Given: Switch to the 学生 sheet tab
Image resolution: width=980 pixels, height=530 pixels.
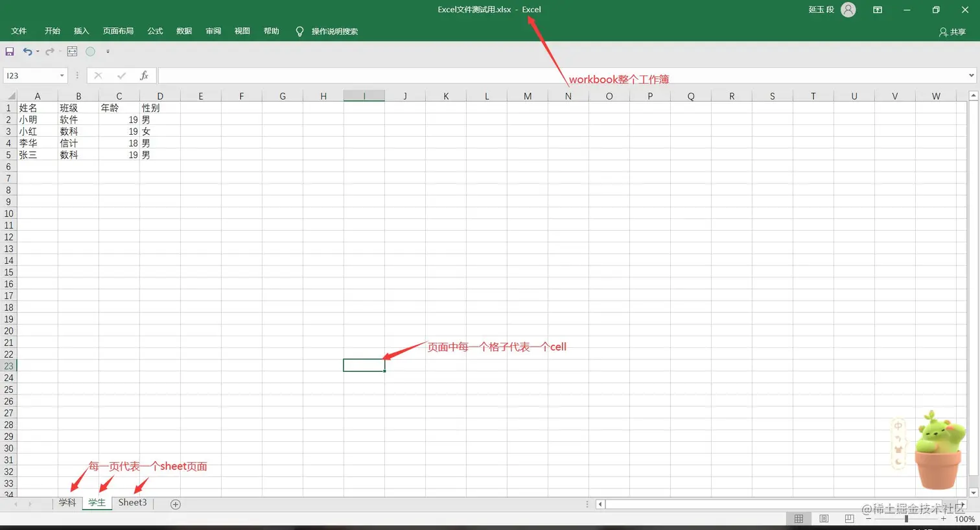Looking at the screenshot, I should click(x=97, y=503).
